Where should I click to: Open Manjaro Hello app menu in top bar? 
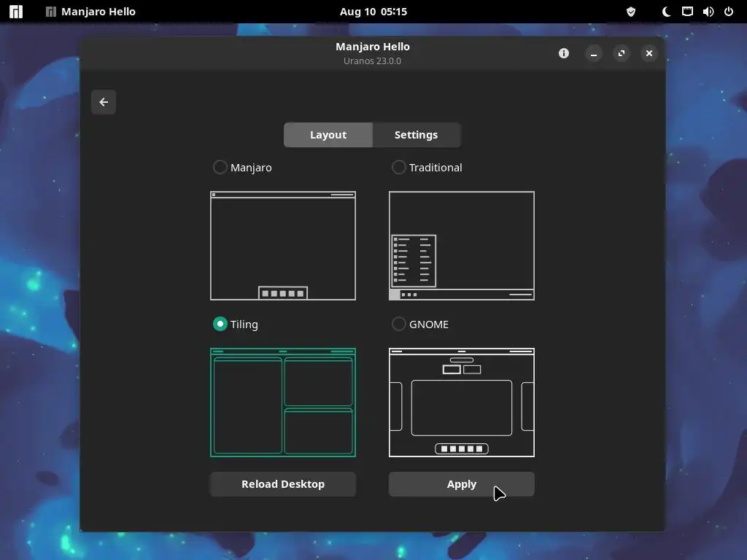coord(90,12)
